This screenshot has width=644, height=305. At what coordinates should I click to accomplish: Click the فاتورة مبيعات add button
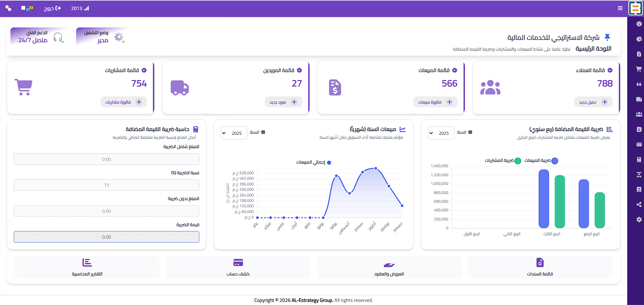point(435,102)
